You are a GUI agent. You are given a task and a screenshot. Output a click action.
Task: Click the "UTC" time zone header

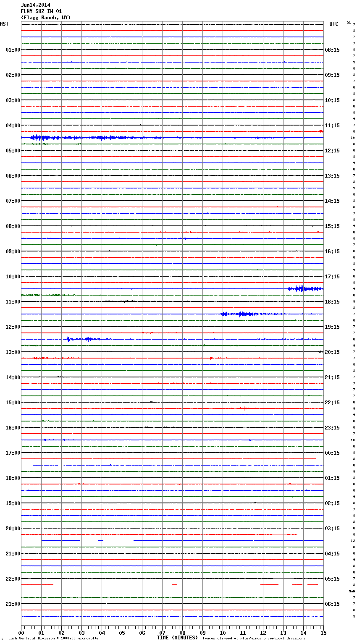coord(333,24)
